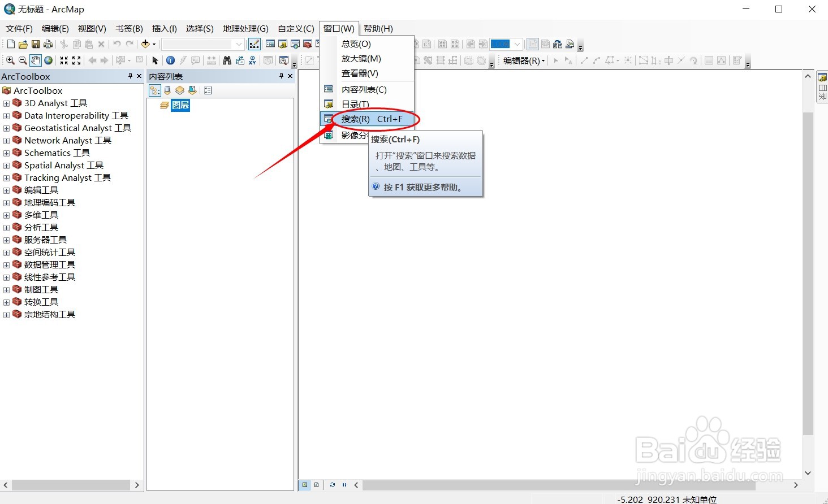This screenshot has height=504, width=828.
Task: Refresh the map view
Action: pyautogui.click(x=332, y=485)
